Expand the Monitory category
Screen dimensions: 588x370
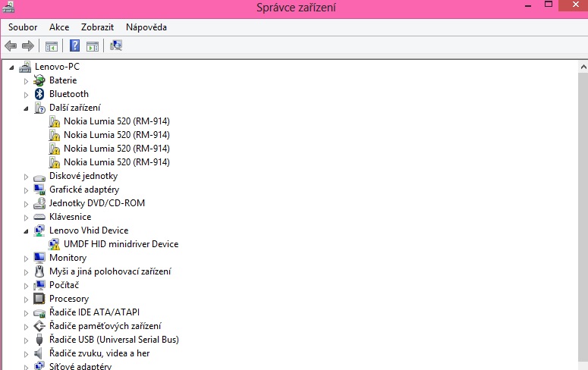[x=26, y=259]
